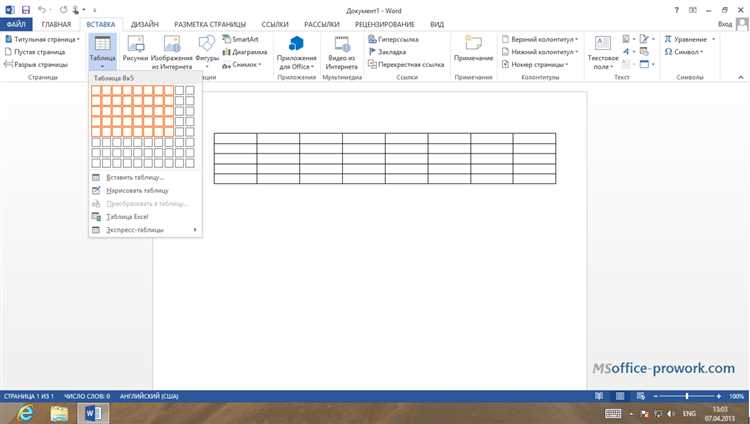The image size is (750, 424).
Task: Open the Экспресс-таблицы submenu
Action: (x=144, y=230)
